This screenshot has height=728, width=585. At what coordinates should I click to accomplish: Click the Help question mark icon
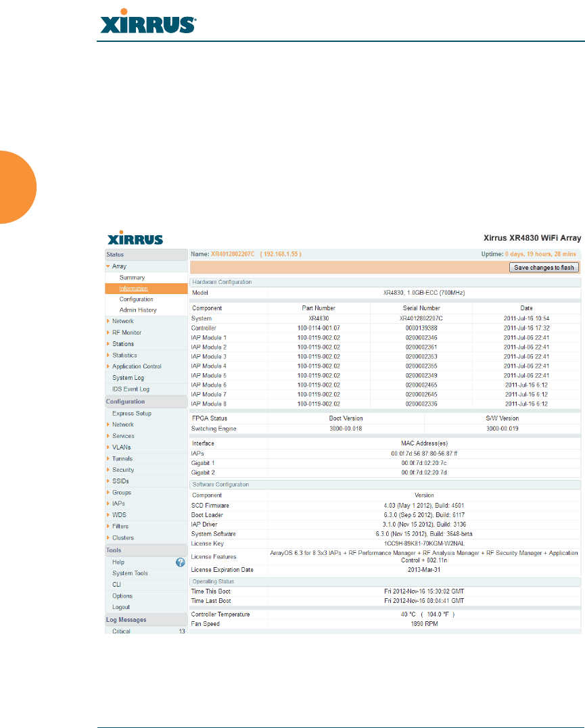tap(181, 562)
